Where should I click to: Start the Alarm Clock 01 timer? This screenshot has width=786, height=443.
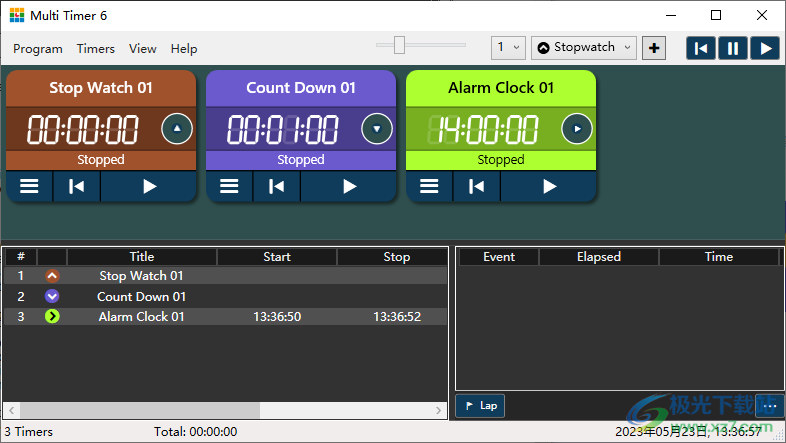click(x=549, y=186)
